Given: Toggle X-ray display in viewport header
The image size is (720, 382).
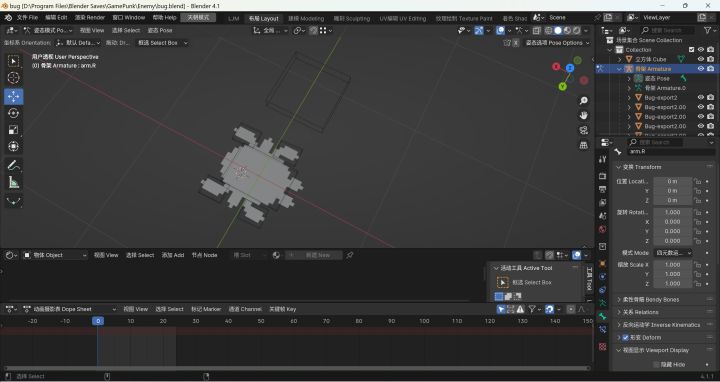Looking at the screenshot, I should [x=536, y=30].
